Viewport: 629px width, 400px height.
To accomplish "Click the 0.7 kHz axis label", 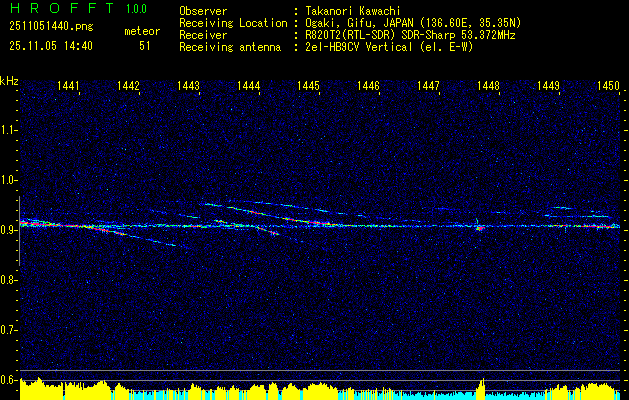I will (x=7, y=330).
